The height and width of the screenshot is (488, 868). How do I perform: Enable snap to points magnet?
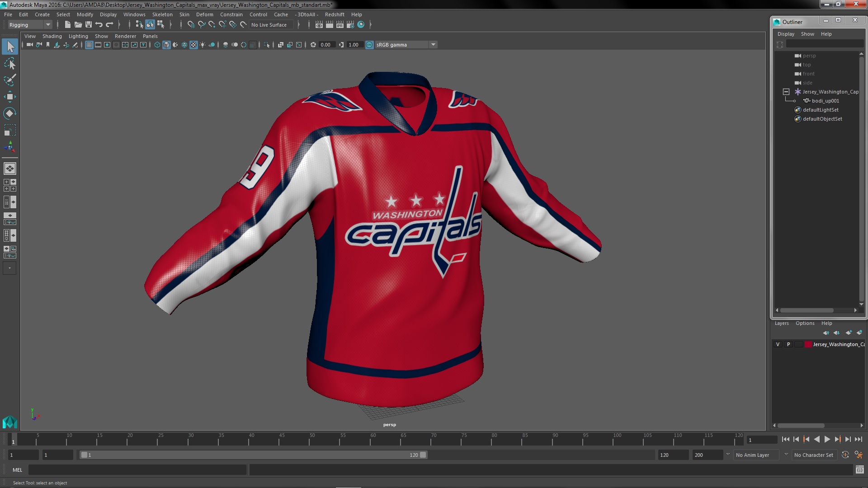[x=212, y=25]
